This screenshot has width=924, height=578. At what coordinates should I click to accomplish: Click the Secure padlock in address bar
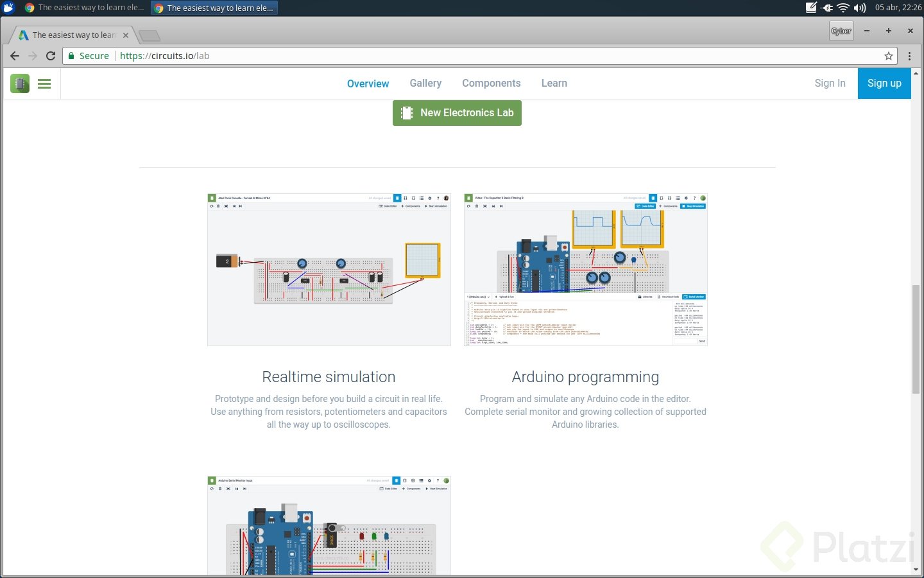72,56
